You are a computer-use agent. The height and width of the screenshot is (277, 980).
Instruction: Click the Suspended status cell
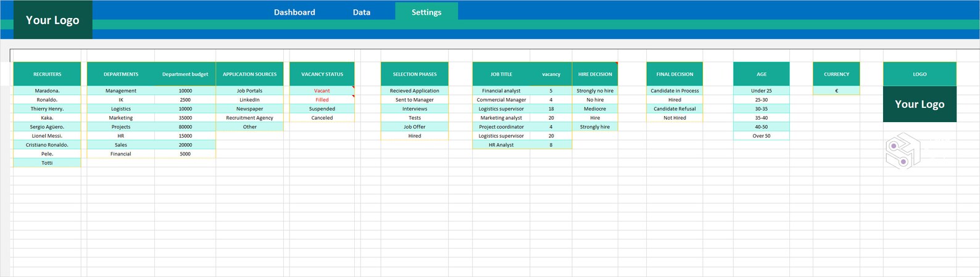coord(322,109)
